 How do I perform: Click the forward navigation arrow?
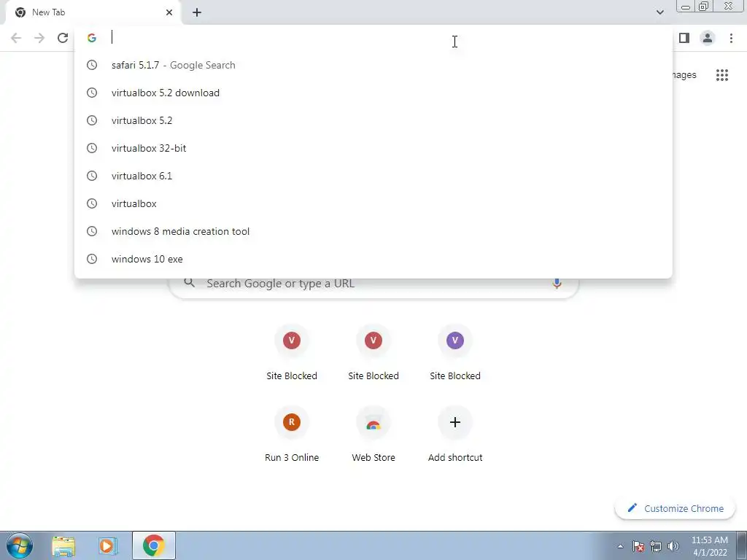(x=39, y=38)
